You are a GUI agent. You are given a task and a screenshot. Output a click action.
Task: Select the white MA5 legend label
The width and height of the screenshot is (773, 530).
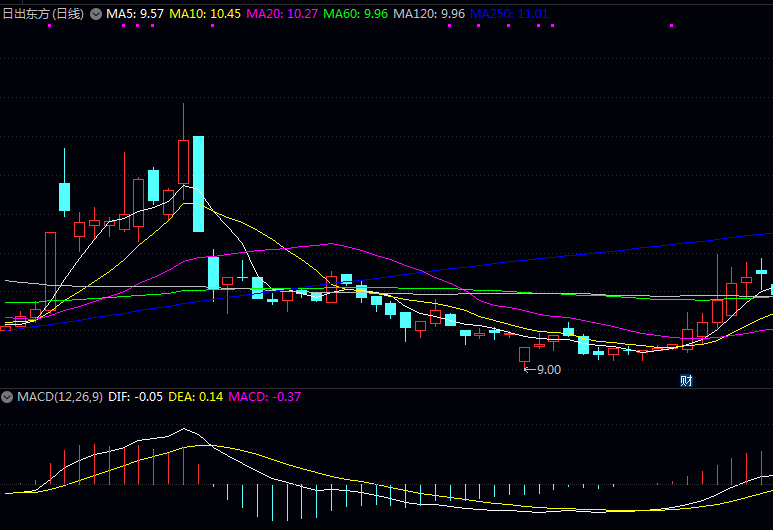[x=136, y=14]
